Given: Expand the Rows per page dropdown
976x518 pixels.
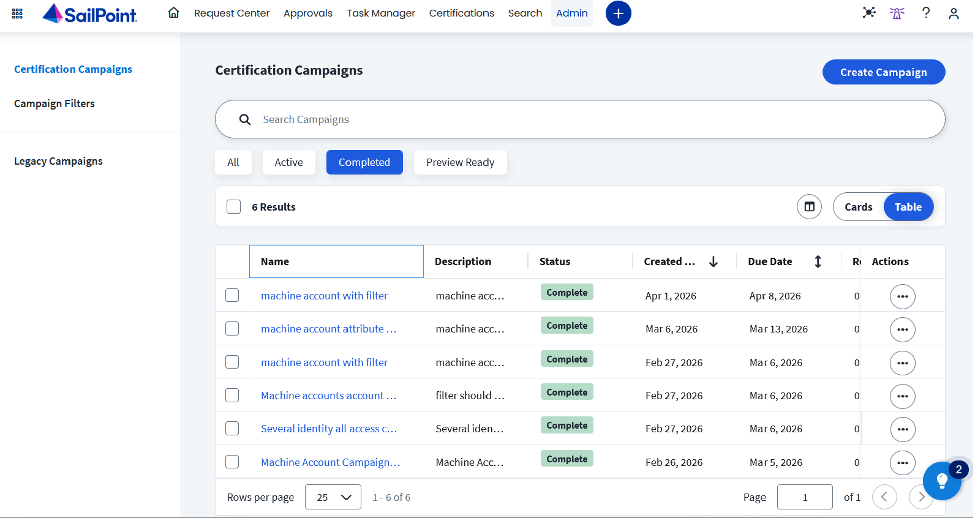Looking at the screenshot, I should 333,497.
